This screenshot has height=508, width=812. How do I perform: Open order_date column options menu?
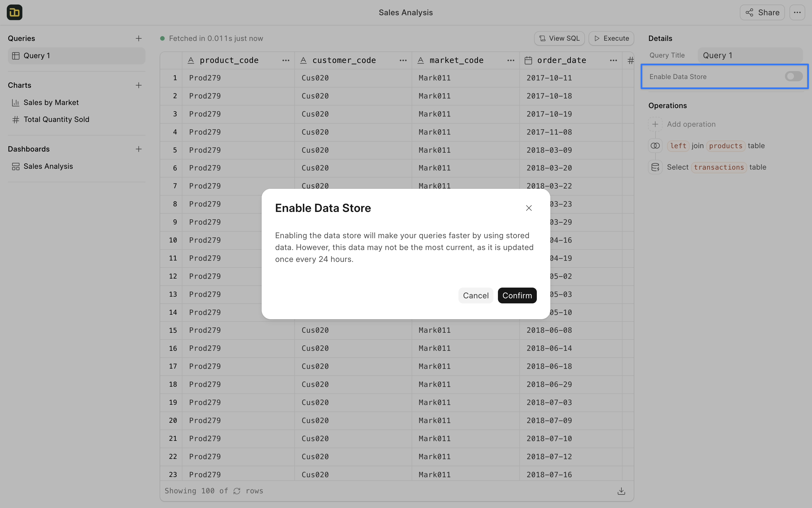[613, 60]
